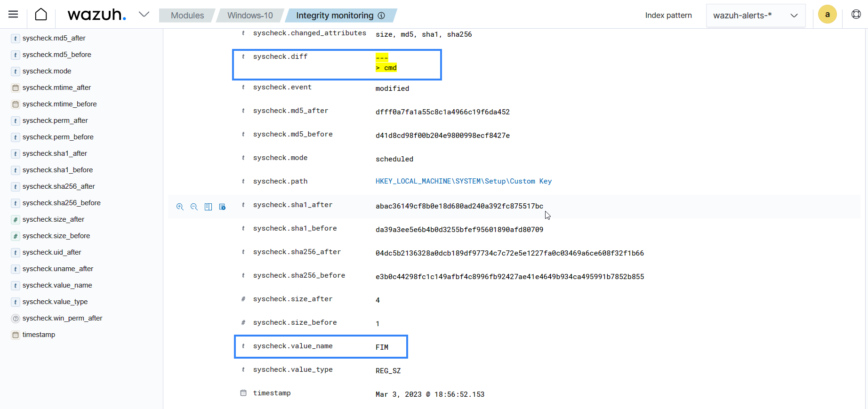Screen dimensions: 868x409
Task: Expand the Wazuh menu chevron
Action: pos(144,14)
